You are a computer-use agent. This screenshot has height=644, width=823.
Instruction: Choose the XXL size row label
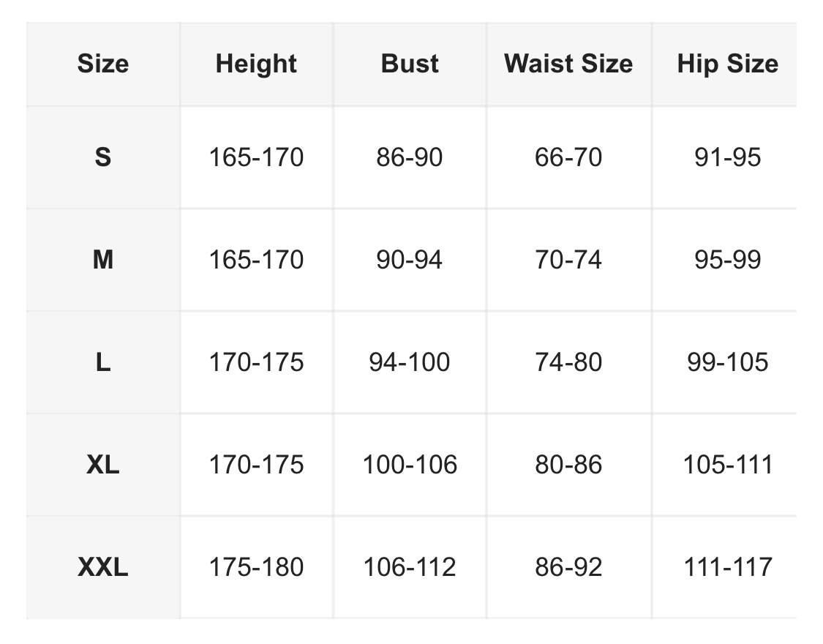click(103, 567)
